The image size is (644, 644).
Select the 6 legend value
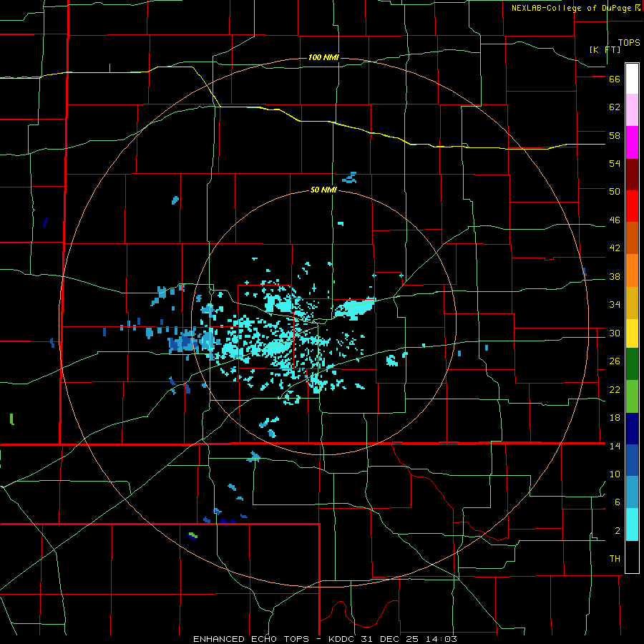618,502
